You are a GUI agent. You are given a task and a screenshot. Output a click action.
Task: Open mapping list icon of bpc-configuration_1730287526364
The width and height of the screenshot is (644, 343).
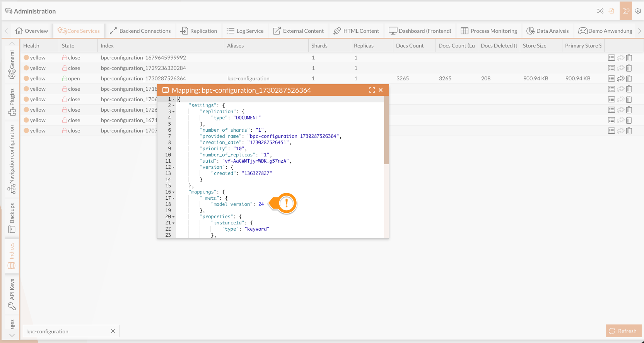[x=612, y=78]
